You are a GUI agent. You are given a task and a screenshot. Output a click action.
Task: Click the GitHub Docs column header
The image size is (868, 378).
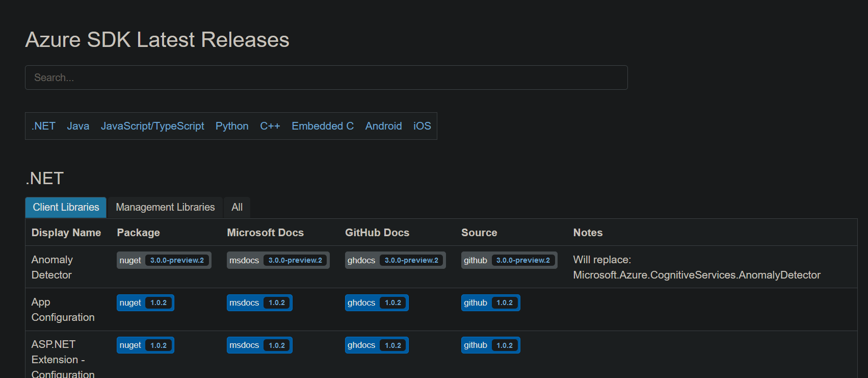point(377,233)
